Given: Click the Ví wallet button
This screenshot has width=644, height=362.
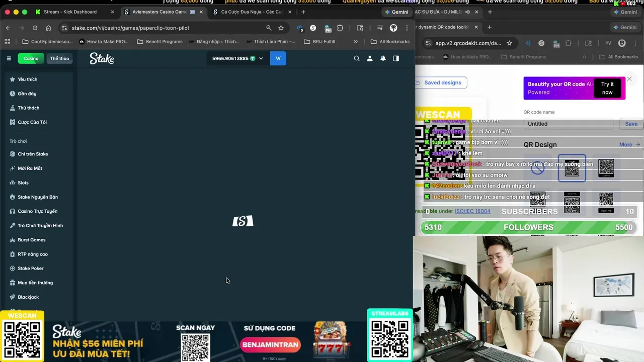Looking at the screenshot, I should tap(278, 58).
